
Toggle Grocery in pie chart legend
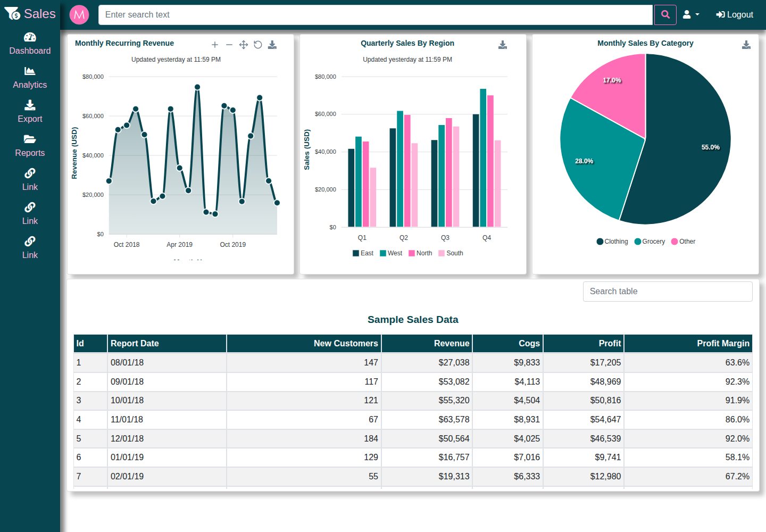[650, 242]
